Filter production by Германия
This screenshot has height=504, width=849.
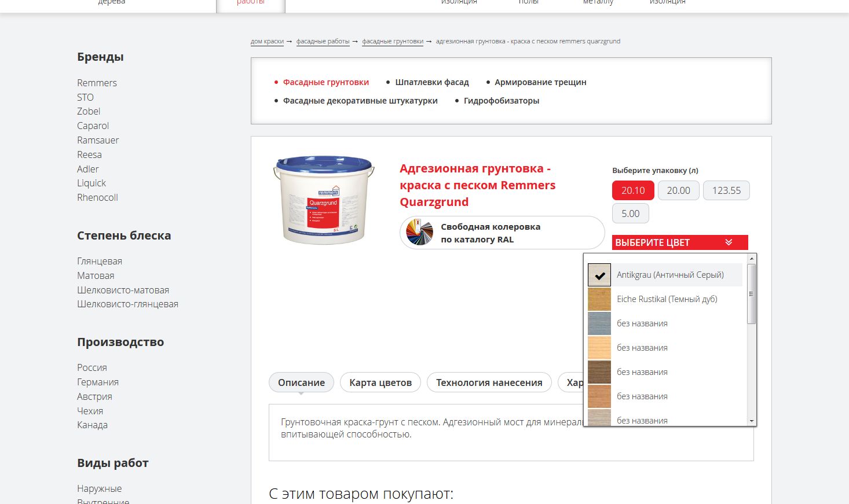pyautogui.click(x=98, y=382)
